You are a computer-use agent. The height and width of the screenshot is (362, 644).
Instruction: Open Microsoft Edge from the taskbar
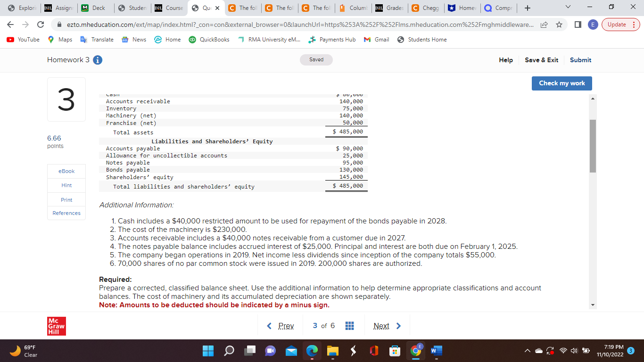coord(312,351)
